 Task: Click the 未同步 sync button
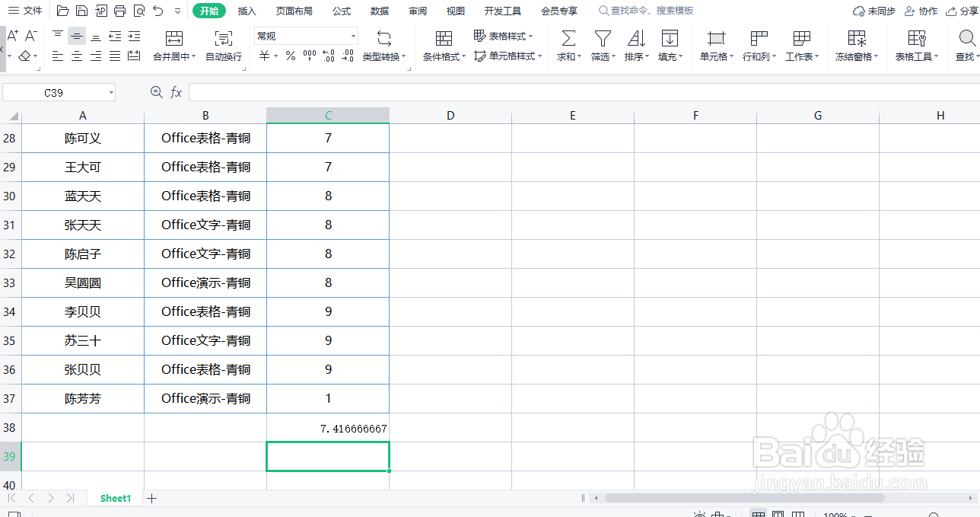pos(874,11)
